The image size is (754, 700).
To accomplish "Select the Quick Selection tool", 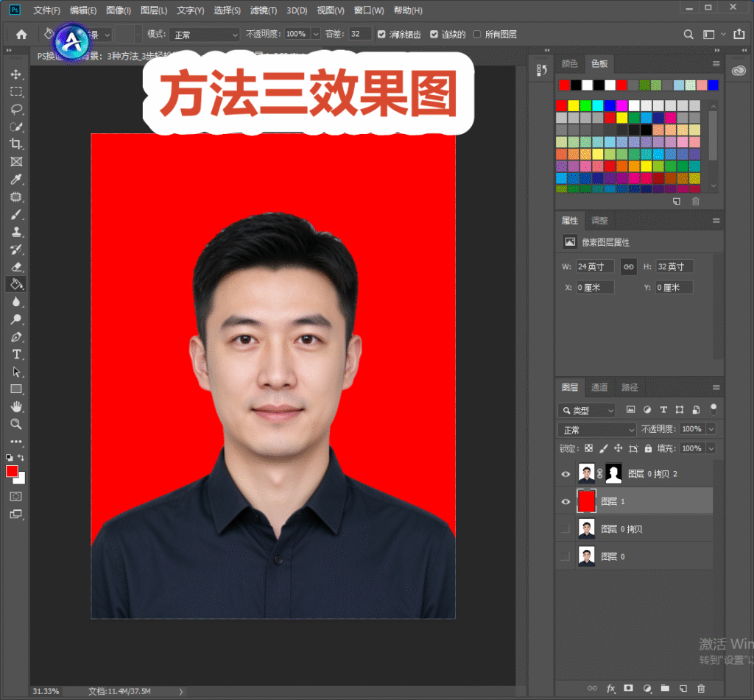I will [x=16, y=127].
